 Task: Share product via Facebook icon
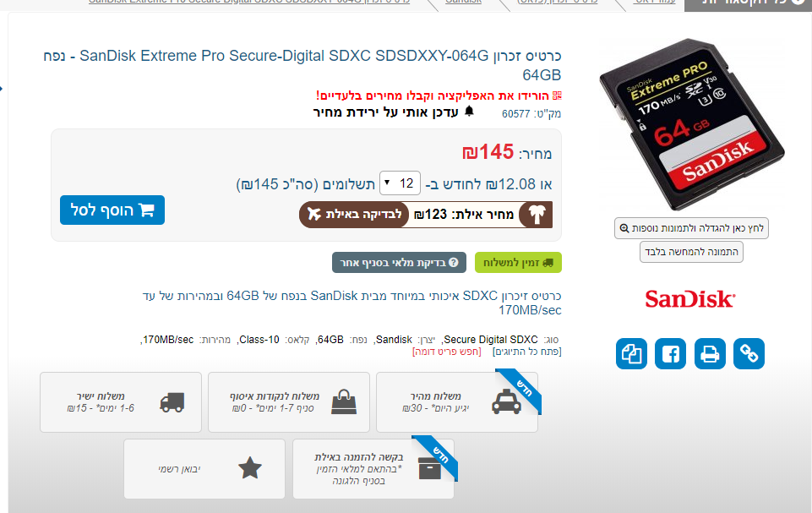tap(670, 354)
